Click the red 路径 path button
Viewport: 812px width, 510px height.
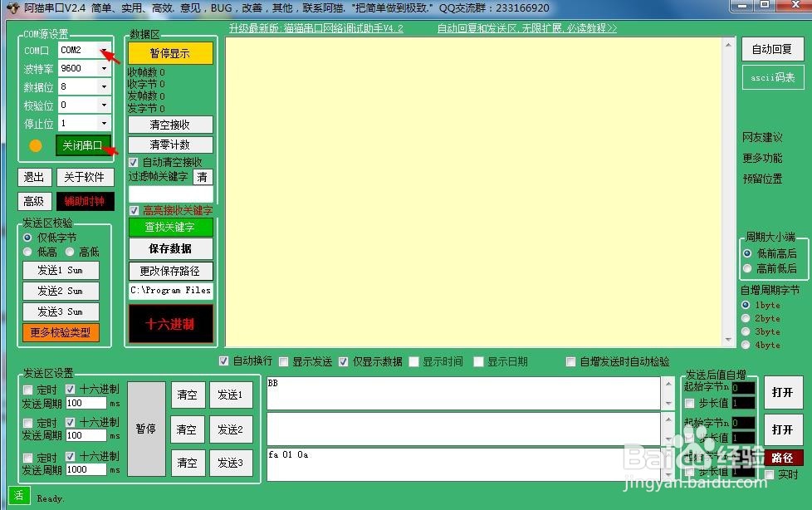(x=781, y=458)
